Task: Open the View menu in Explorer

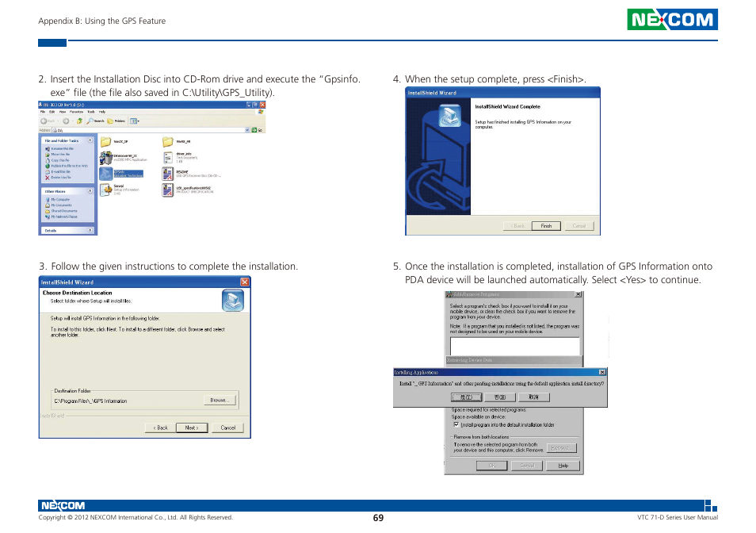Action: coord(62,112)
